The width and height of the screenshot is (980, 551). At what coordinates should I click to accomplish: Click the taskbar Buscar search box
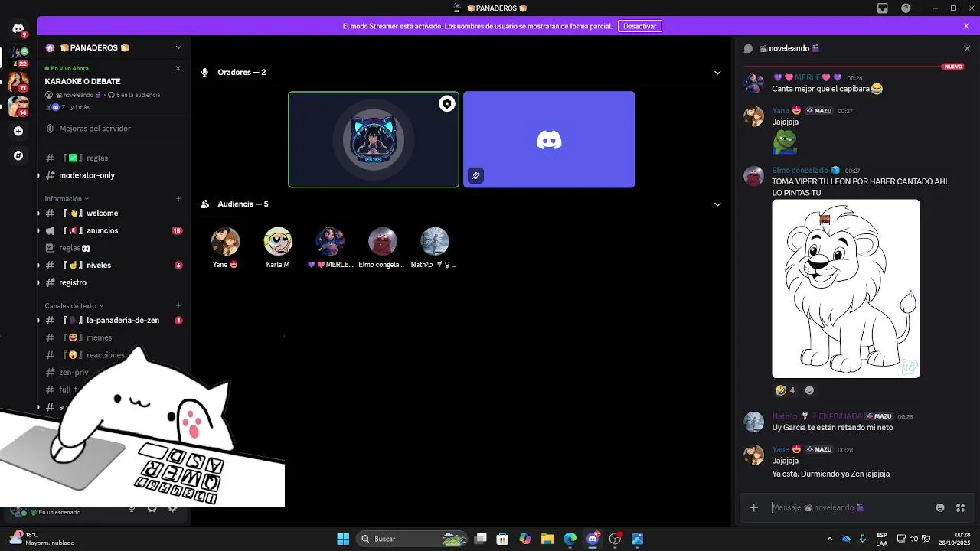tap(412, 539)
